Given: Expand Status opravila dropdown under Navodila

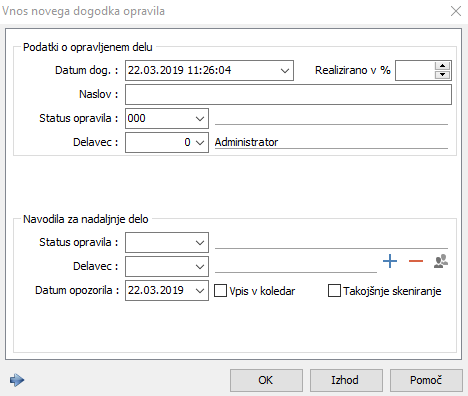Looking at the screenshot, I should (x=200, y=243).
